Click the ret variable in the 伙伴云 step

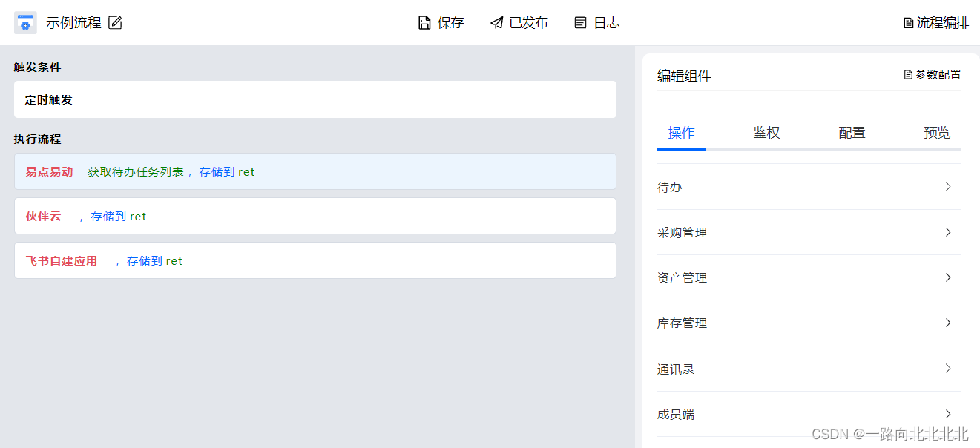[x=139, y=216]
